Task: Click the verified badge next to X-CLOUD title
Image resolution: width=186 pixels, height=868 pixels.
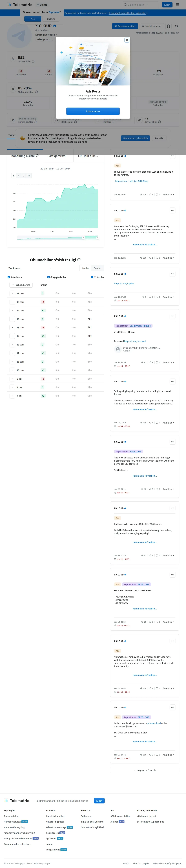Action: click(x=55, y=26)
